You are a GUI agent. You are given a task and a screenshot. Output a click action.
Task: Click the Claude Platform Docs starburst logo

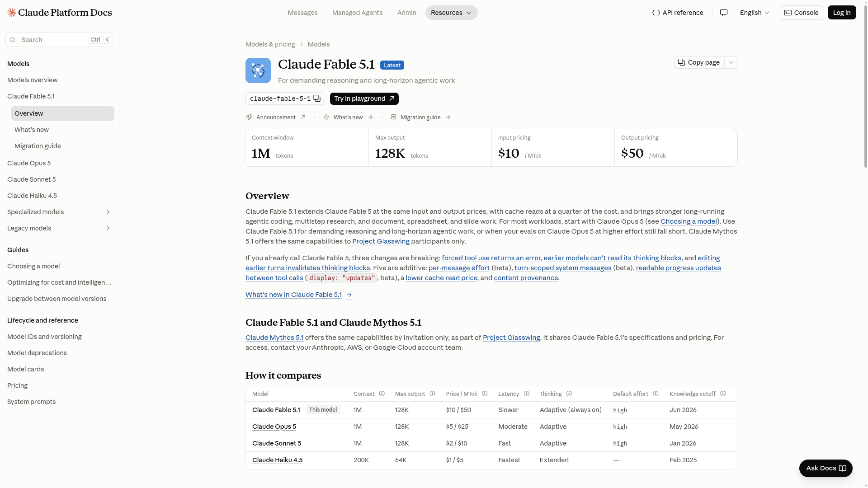pyautogui.click(x=12, y=13)
